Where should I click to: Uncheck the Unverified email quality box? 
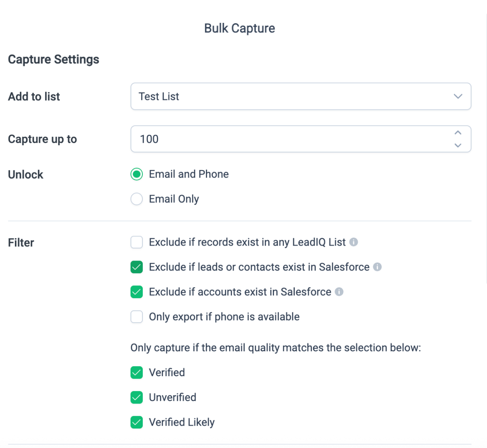tap(137, 397)
